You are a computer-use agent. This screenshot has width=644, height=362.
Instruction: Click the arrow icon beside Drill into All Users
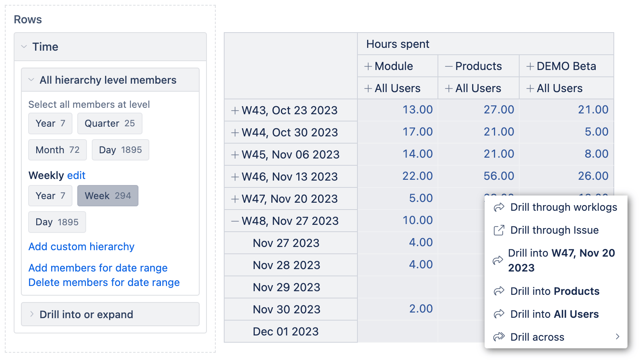pyautogui.click(x=499, y=314)
